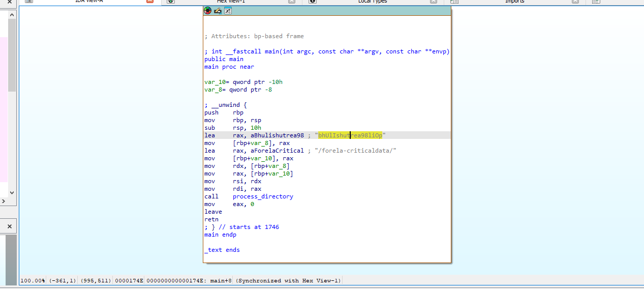The width and height of the screenshot is (644, 289).
Task: Click the right arrow below left panel
Action: tap(3, 201)
